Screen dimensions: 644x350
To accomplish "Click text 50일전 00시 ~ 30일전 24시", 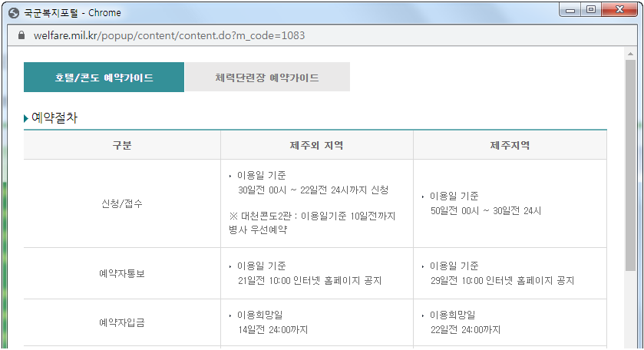I will point(486,211).
